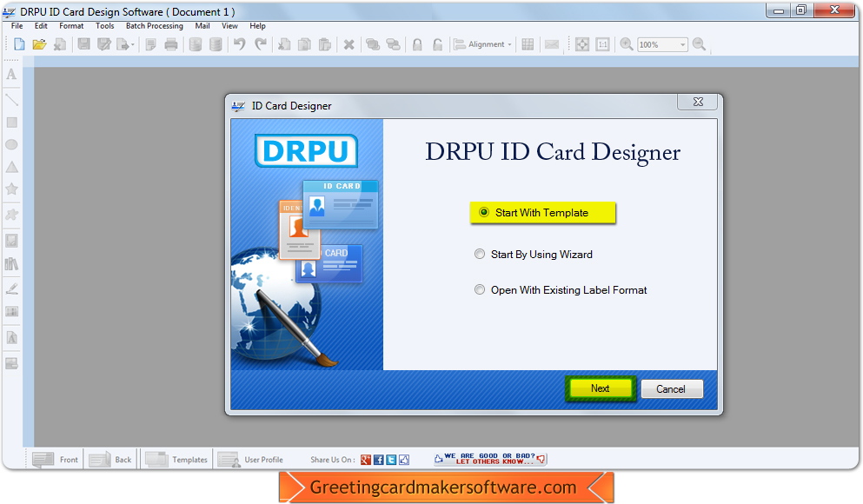Share on Facebook icon

pyautogui.click(x=379, y=460)
